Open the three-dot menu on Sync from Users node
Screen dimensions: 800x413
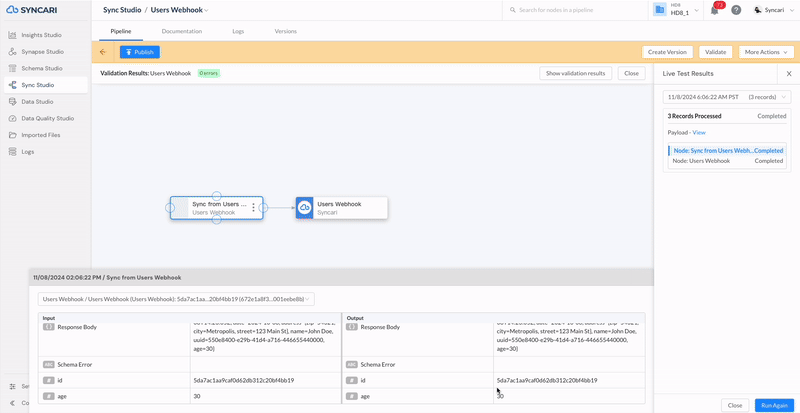tap(254, 207)
